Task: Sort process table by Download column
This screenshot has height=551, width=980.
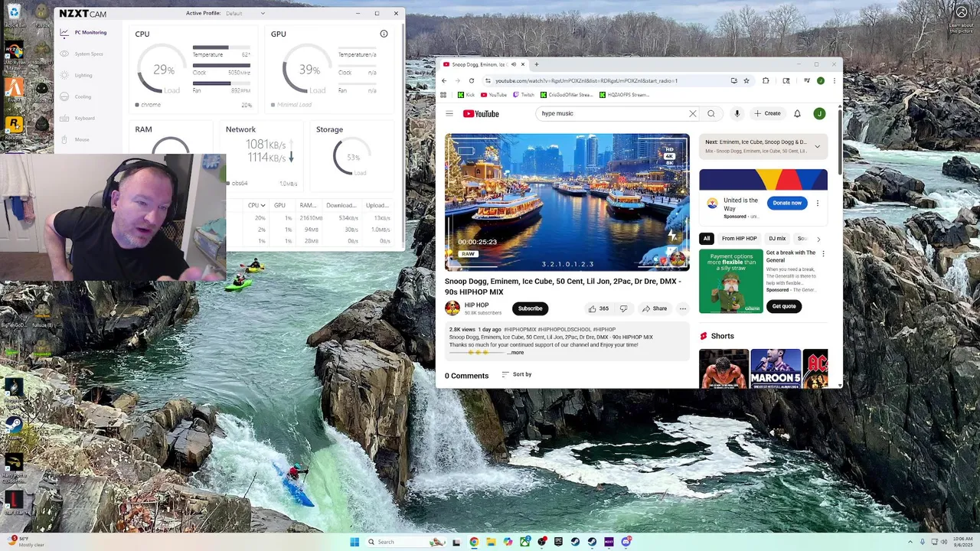Action: [341, 205]
